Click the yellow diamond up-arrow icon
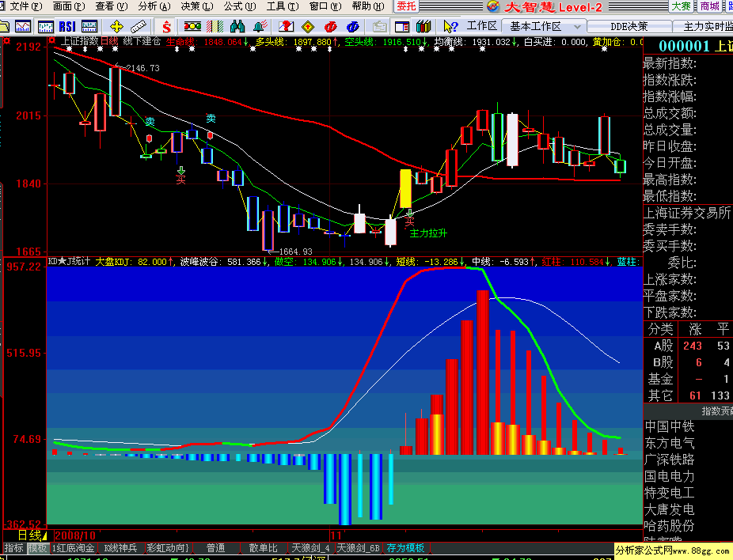Screen dimensions: 733x560 coord(308,27)
